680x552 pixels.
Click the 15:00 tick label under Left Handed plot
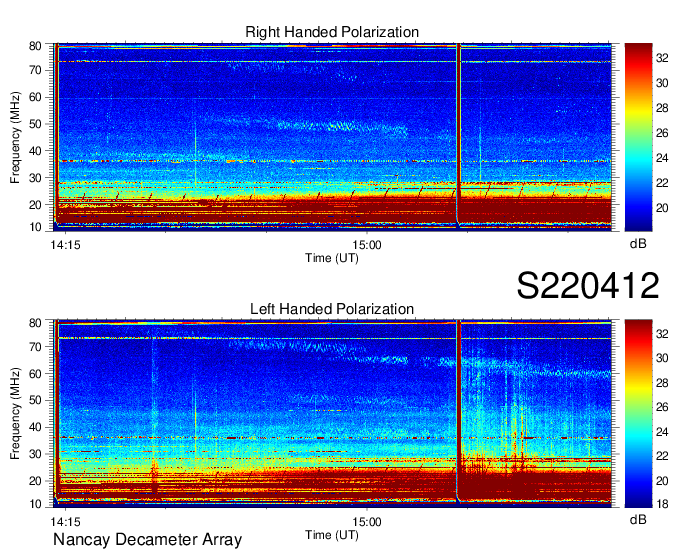click(x=367, y=522)
